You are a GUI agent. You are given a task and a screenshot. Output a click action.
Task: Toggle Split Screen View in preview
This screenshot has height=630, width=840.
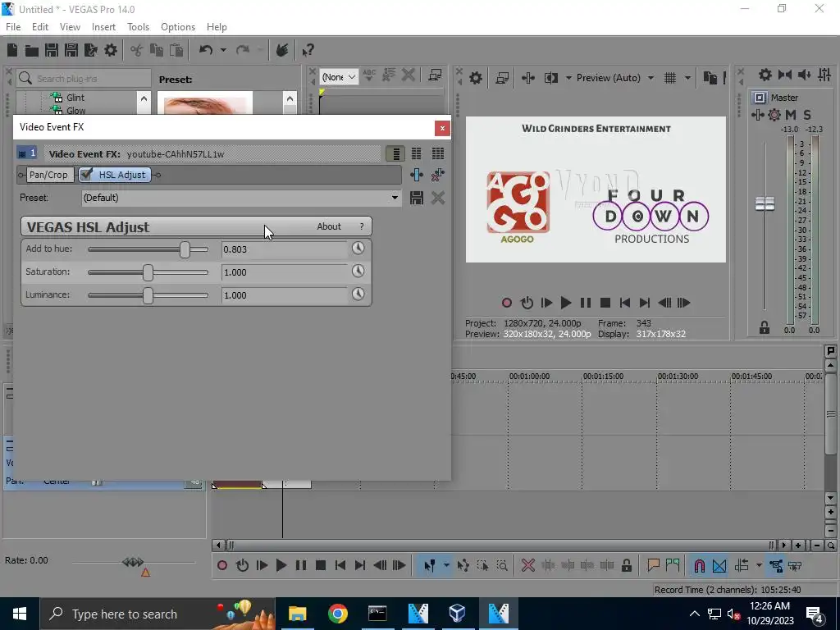[x=550, y=78]
